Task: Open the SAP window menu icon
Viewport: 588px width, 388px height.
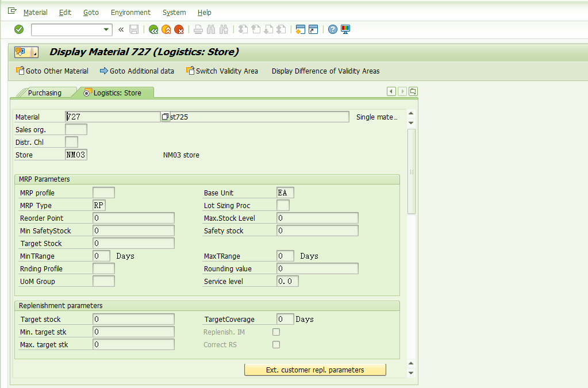Action: [x=12, y=11]
